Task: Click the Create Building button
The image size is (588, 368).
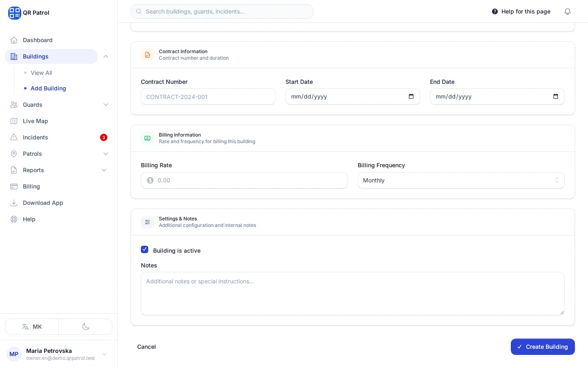Action: (543, 347)
